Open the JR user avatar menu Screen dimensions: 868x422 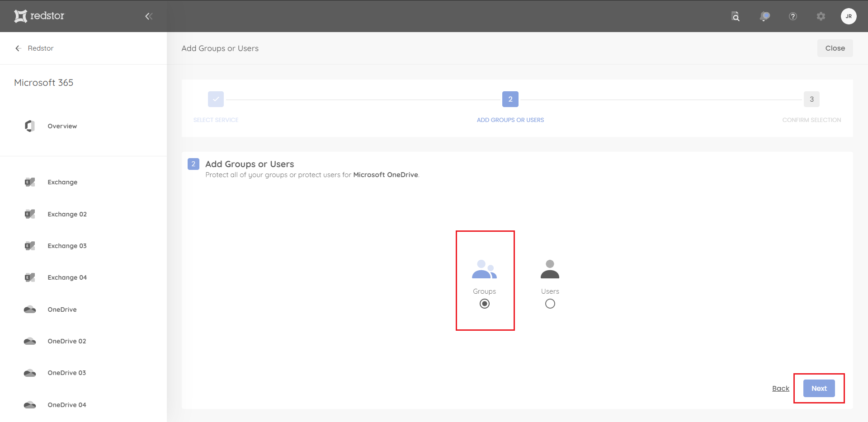pos(849,16)
